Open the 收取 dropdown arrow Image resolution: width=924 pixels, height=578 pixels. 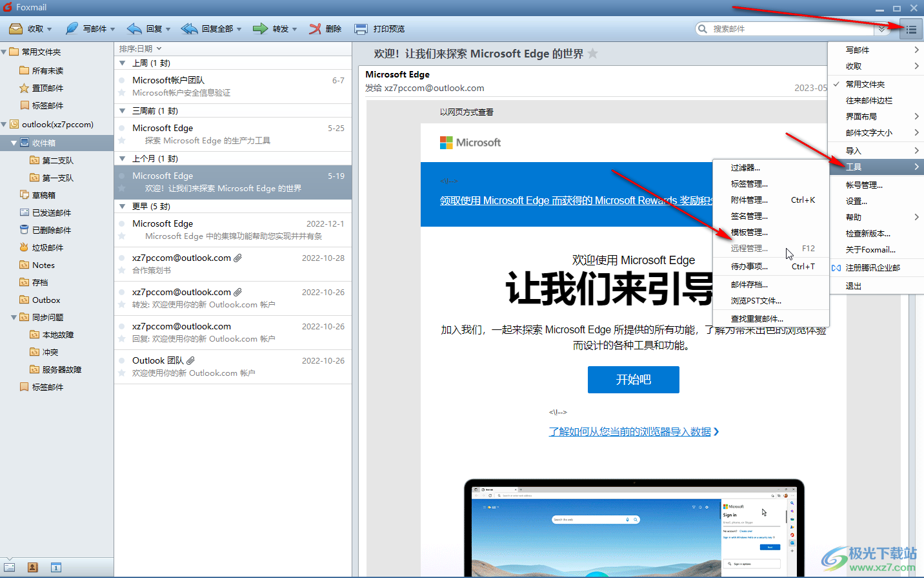click(50, 29)
